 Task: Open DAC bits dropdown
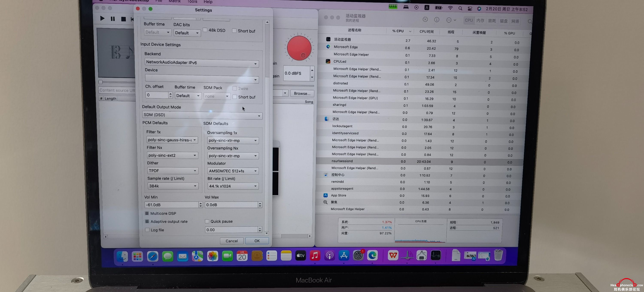pos(187,33)
